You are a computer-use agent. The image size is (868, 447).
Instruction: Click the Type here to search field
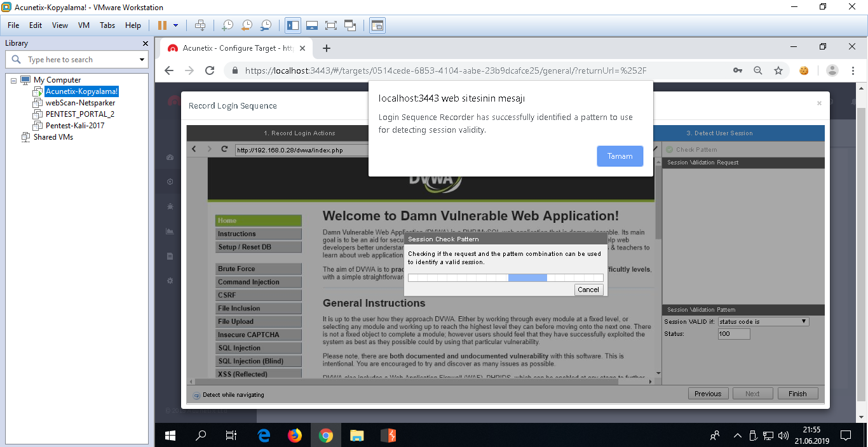click(x=79, y=60)
